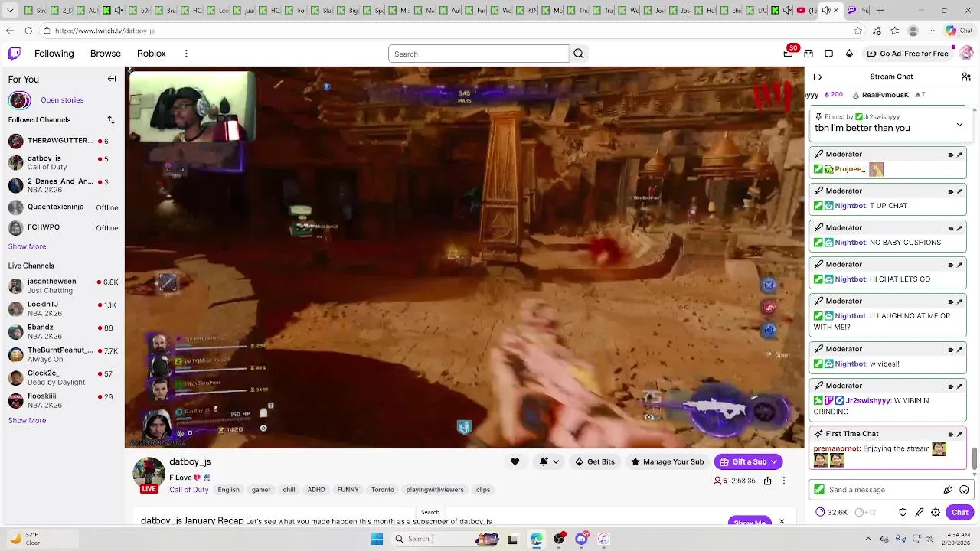Viewport: 980px width, 551px height.
Task: Open more options dots in top nav
Action: click(186, 54)
